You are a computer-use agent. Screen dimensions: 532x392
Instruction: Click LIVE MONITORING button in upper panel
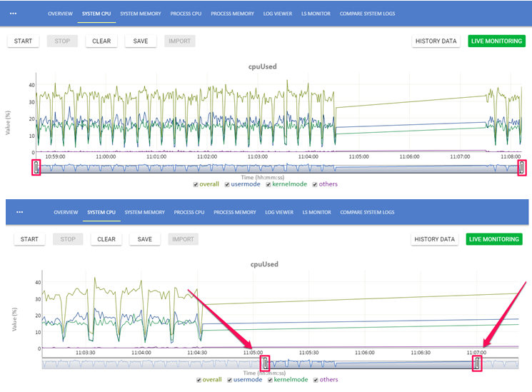click(x=497, y=41)
